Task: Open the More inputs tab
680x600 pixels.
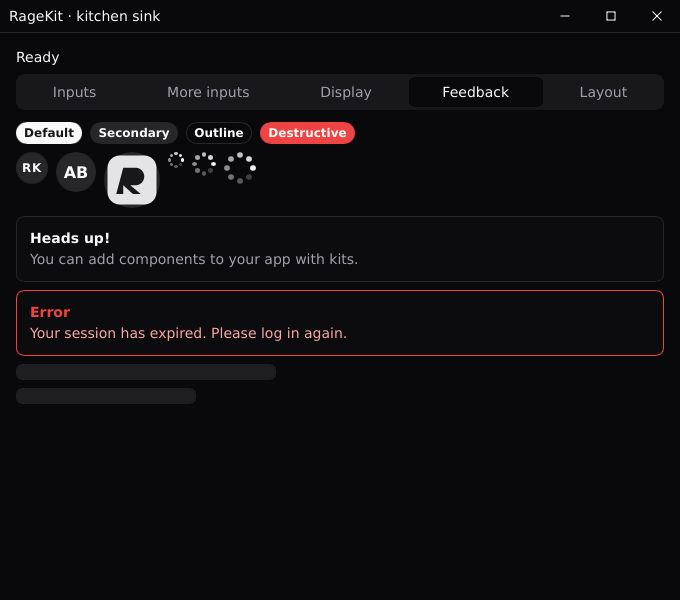Action: tap(208, 92)
